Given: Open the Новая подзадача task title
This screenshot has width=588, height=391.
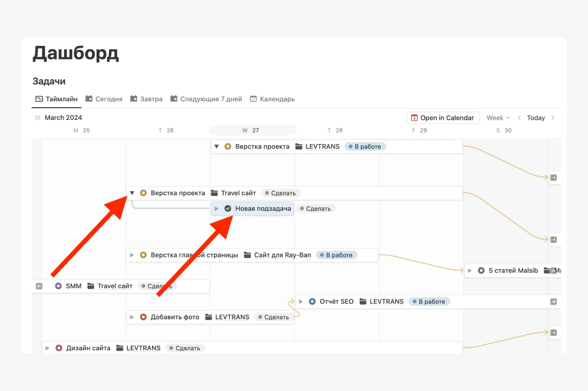Looking at the screenshot, I should [263, 208].
